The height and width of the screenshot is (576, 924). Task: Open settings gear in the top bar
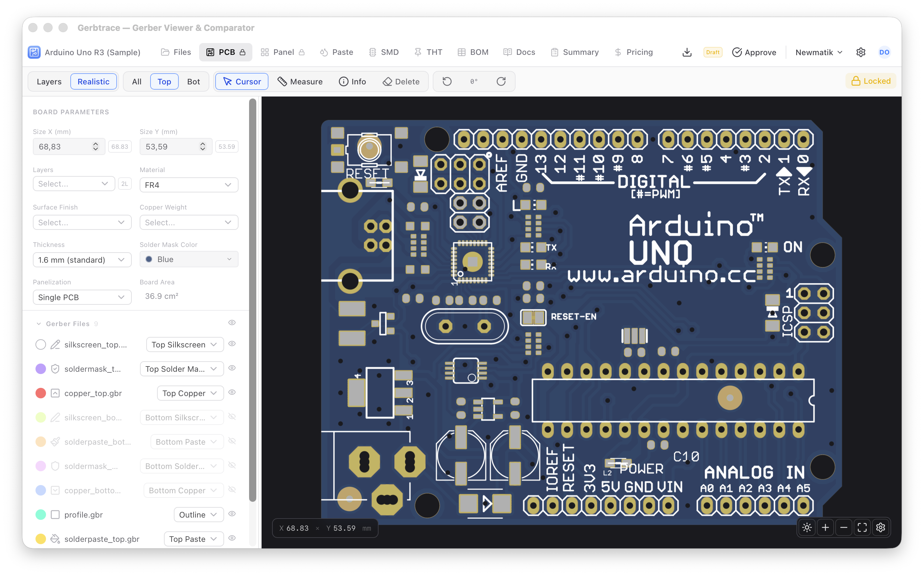pyautogui.click(x=861, y=52)
